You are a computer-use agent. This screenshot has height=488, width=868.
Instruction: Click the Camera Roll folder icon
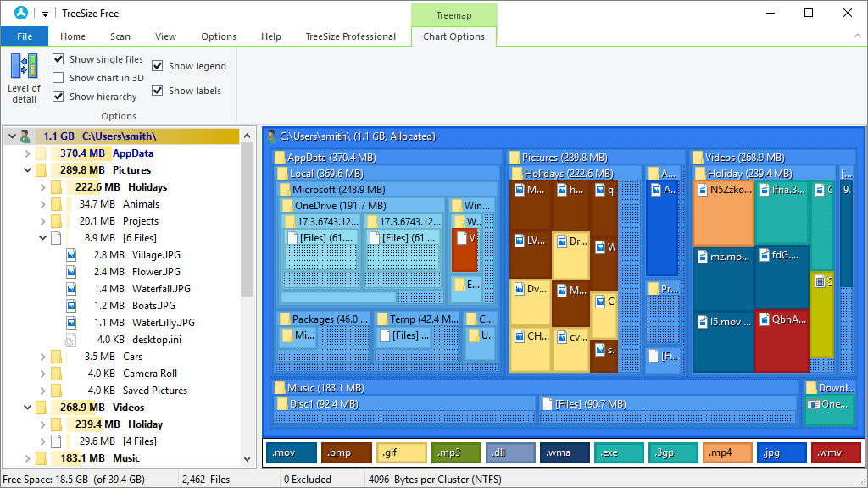tap(56, 374)
